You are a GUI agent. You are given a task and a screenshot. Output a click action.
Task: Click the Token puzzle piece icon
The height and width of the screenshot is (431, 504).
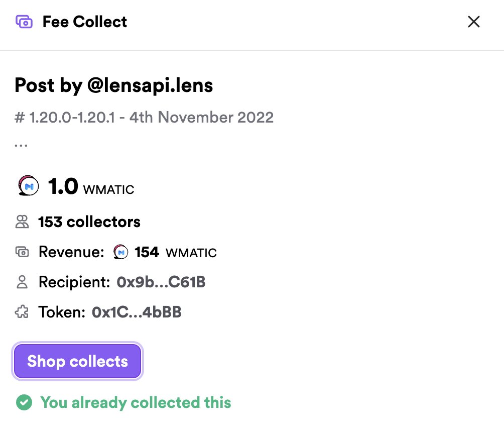(x=22, y=312)
